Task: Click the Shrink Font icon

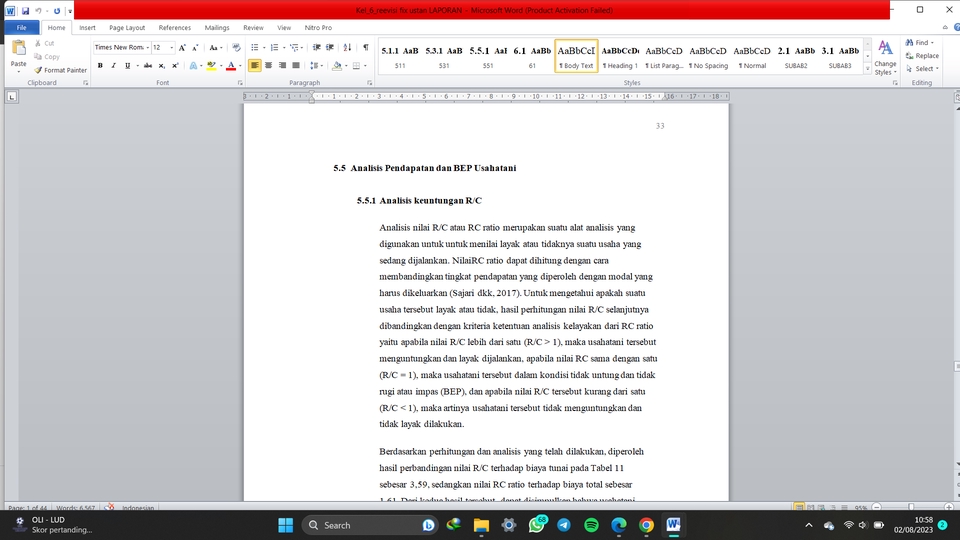Action: point(195,47)
